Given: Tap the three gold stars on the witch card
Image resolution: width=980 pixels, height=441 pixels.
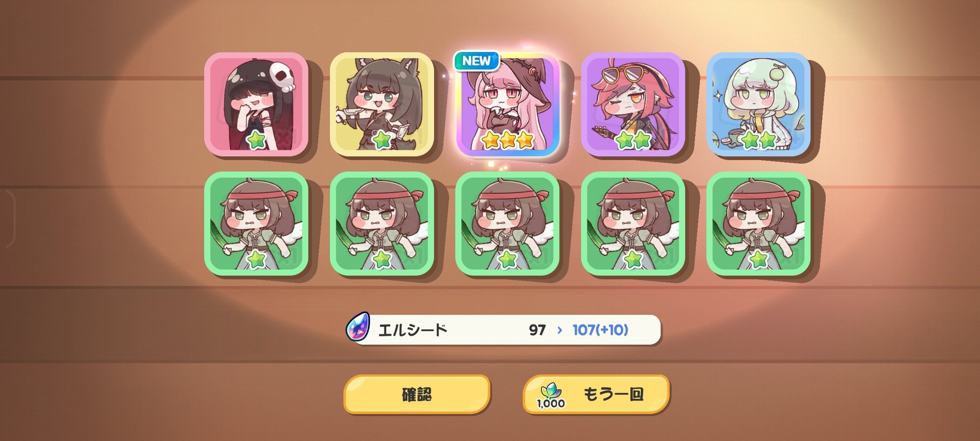Looking at the screenshot, I should click(x=507, y=140).
